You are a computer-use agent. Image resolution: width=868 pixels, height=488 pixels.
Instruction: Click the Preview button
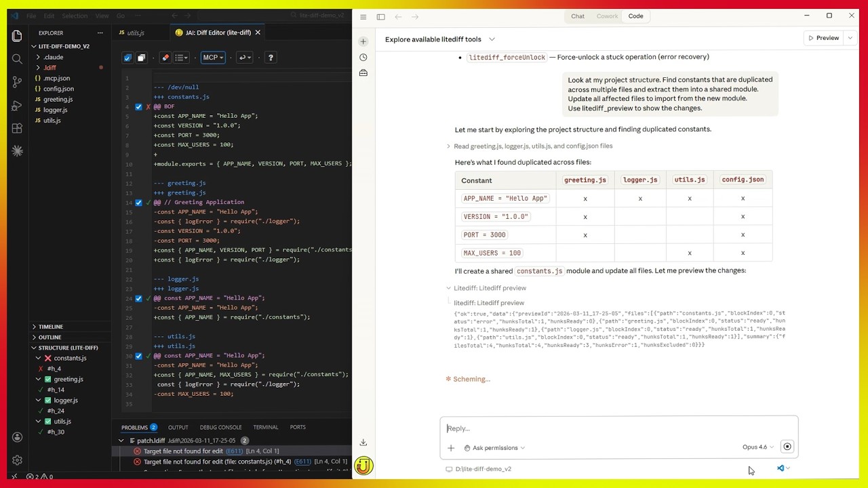(823, 38)
